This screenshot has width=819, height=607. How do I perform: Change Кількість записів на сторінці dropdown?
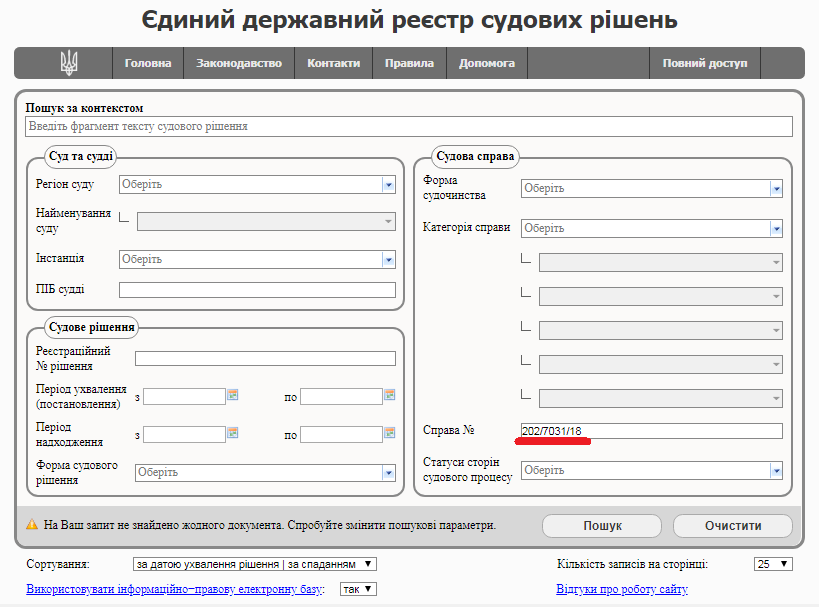773,564
